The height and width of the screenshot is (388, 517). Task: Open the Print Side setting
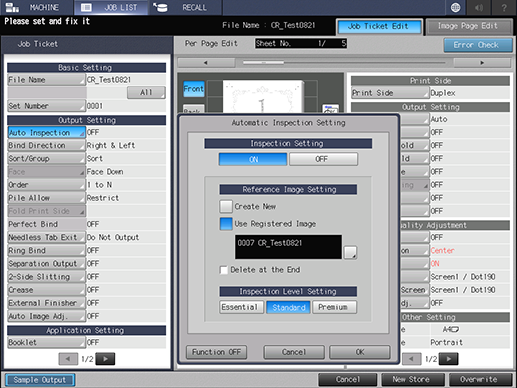390,93
